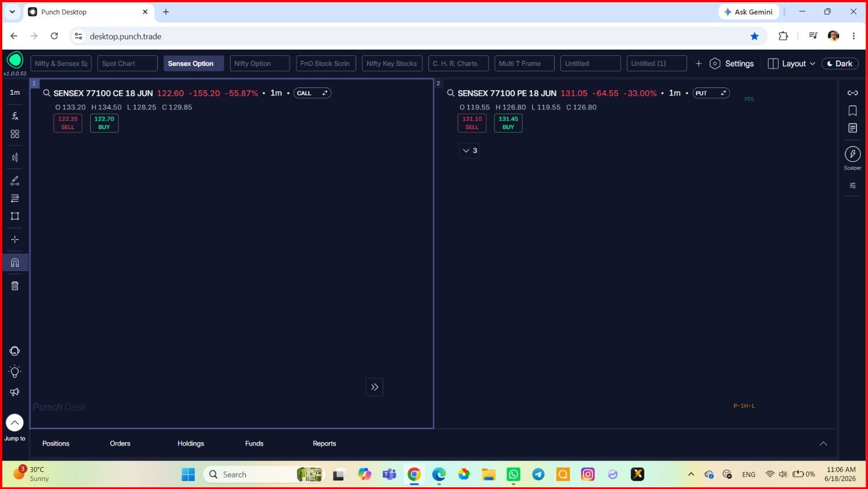Open the headset support icon
Viewport: 868px width, 489px height.
15,351
